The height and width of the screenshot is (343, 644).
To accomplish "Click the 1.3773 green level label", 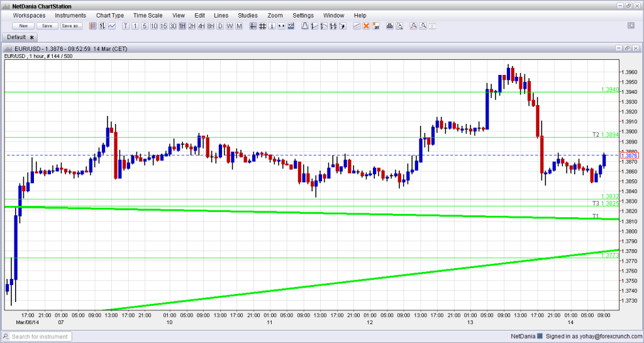I will pos(609,255).
